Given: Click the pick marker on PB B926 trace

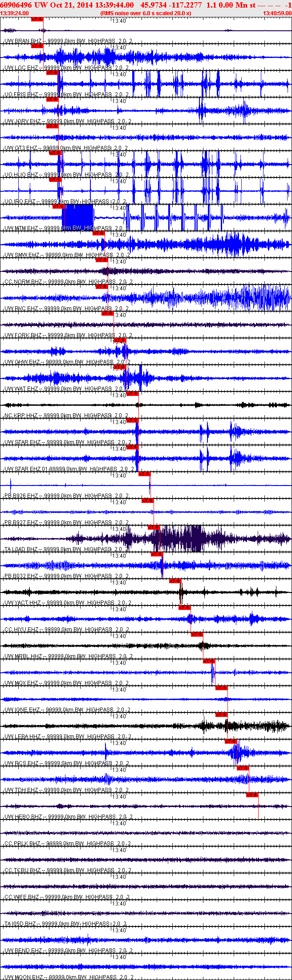Looking at the screenshot, I should [x=145, y=474].
